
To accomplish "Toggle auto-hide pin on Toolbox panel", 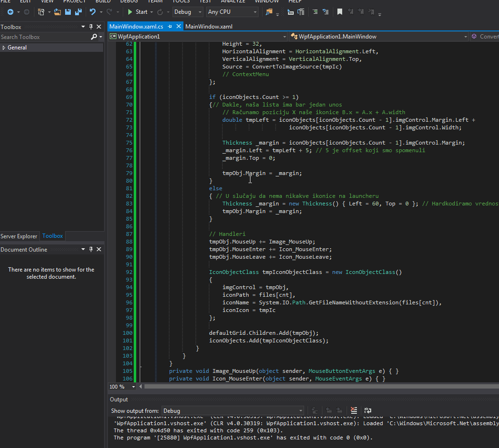I will coord(91,27).
